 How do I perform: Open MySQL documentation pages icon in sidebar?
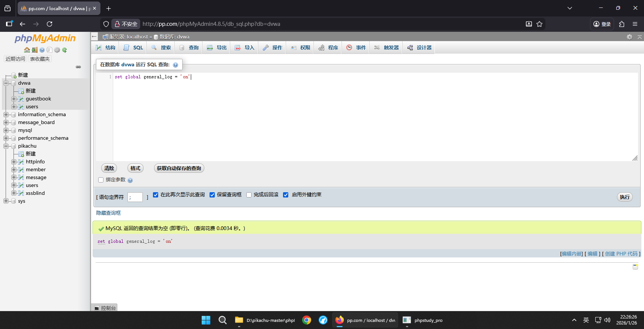point(49,50)
